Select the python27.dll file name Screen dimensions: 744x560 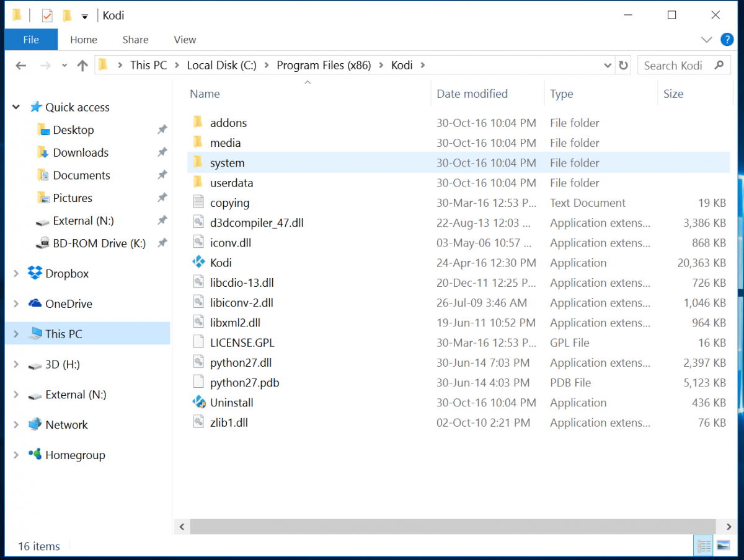[241, 363]
